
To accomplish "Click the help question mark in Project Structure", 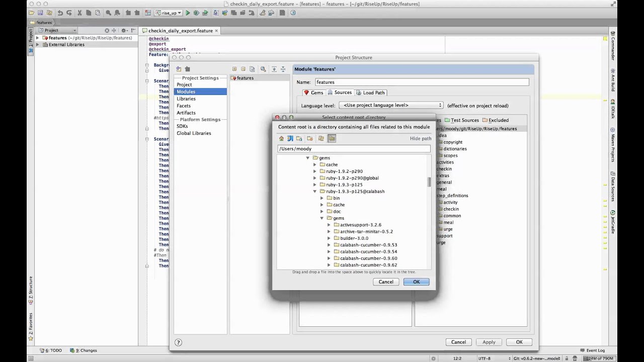I will [x=178, y=342].
